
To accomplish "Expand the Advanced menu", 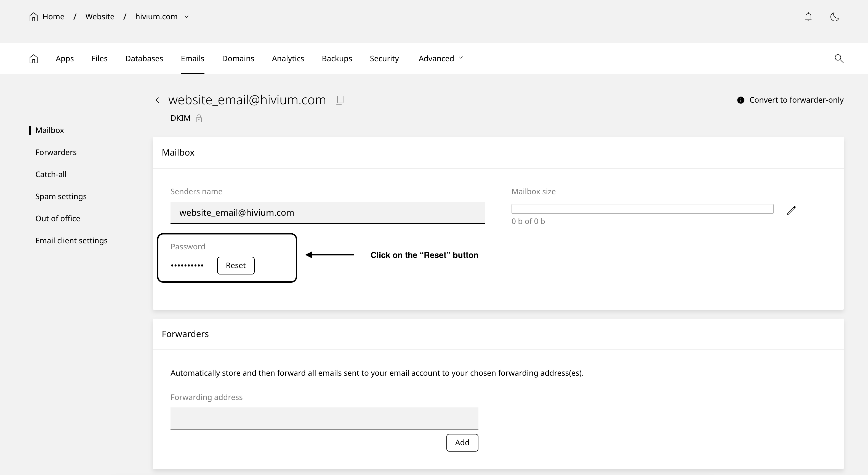I will pyautogui.click(x=440, y=59).
